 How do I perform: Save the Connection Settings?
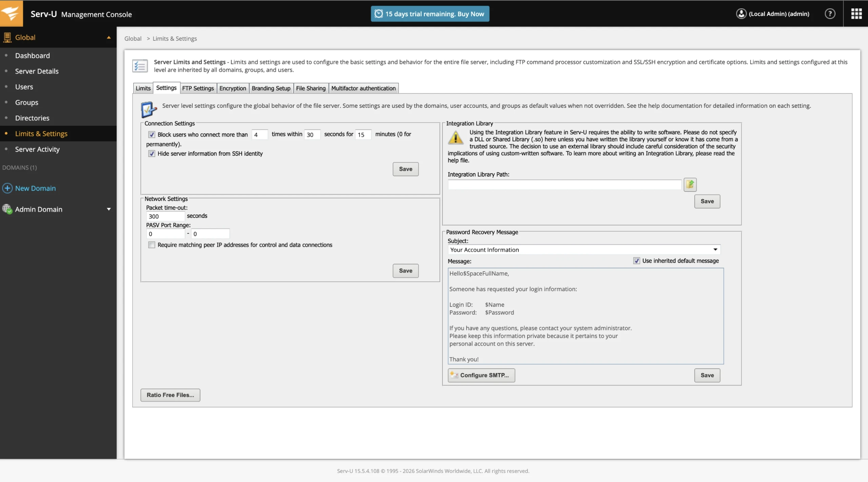click(x=406, y=169)
